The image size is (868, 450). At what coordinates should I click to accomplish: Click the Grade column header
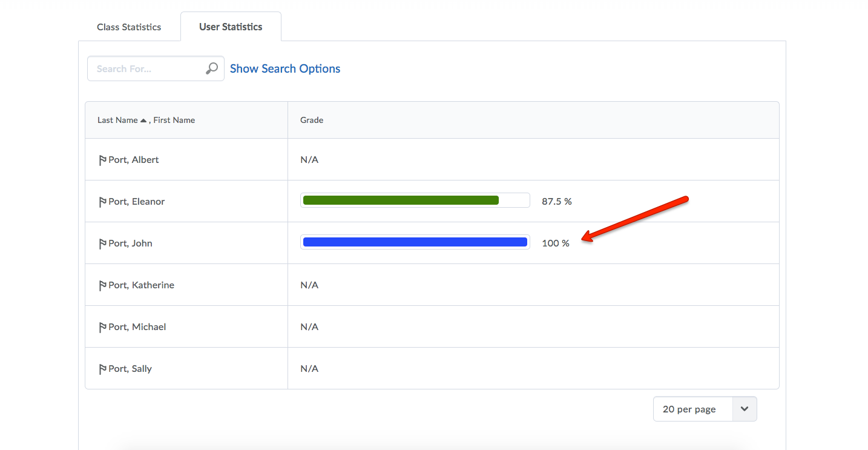pos(312,121)
